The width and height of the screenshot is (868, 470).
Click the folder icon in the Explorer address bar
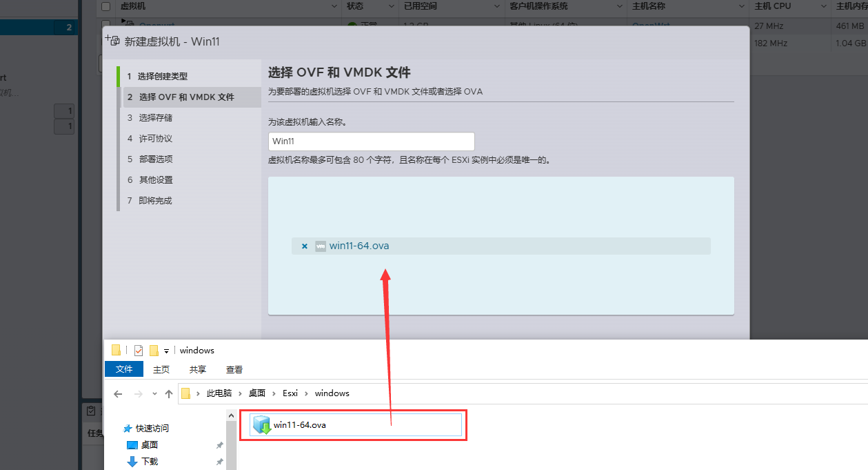tap(185, 393)
